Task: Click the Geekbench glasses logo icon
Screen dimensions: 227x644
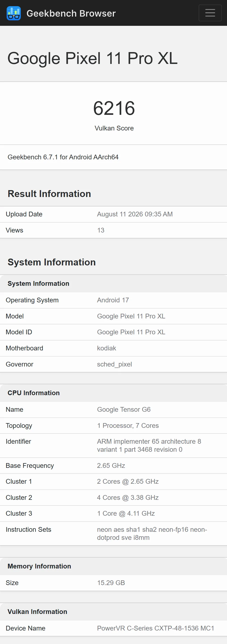Action: 13,13
